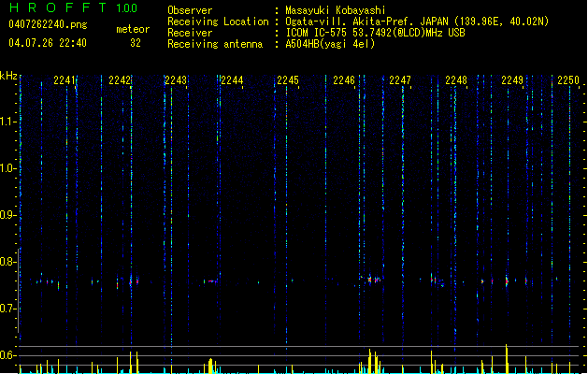Screen dimensions: 588x374
Task: Click the 0.7 frequency axis label
Action: [7, 309]
